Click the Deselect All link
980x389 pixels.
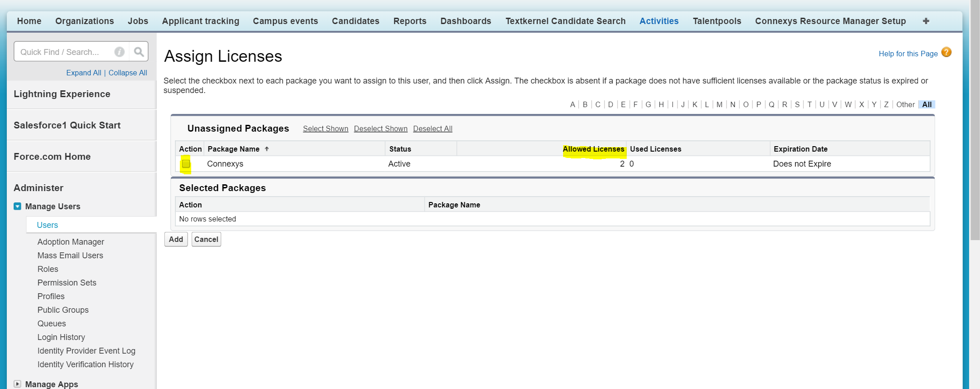coord(433,128)
